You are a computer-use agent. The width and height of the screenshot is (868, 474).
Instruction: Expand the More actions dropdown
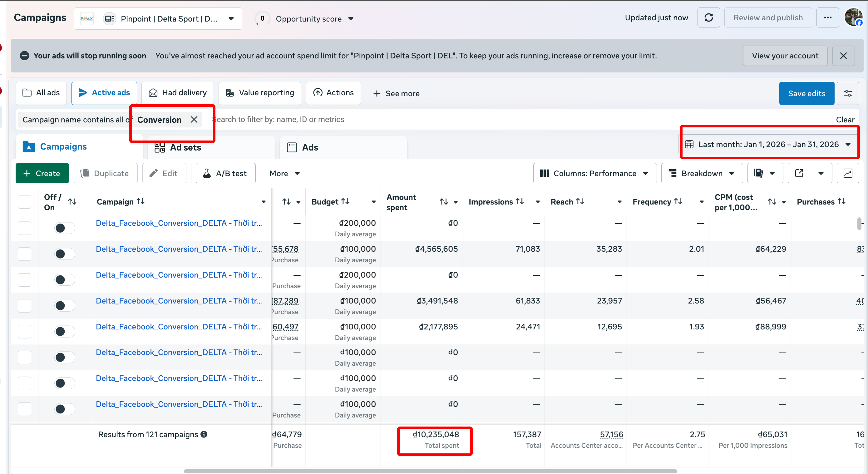(x=284, y=173)
